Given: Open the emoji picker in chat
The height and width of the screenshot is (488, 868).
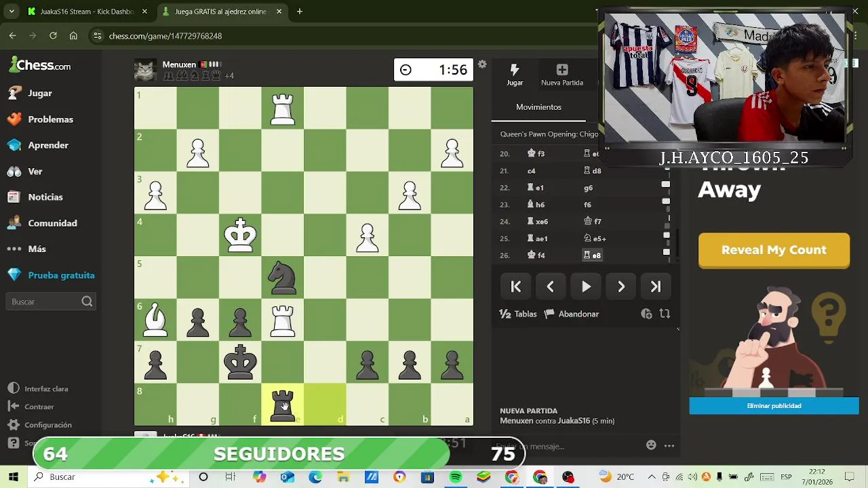Looking at the screenshot, I should 651,445.
